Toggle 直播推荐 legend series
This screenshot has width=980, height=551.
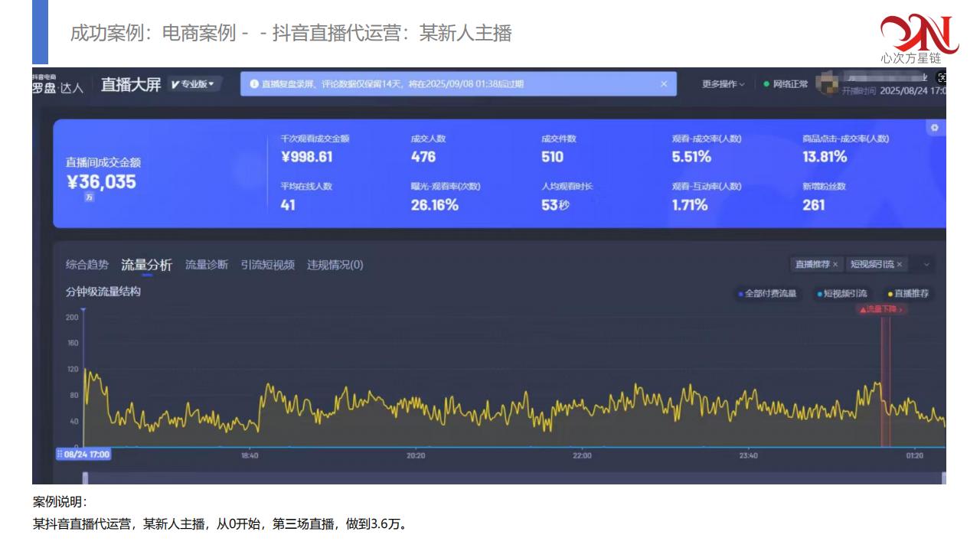[908, 293]
